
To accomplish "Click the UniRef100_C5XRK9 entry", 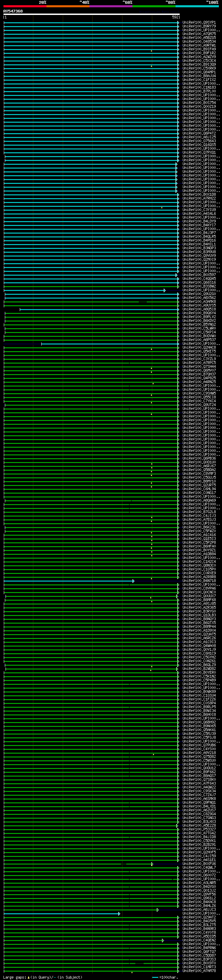I will (199, 68).
